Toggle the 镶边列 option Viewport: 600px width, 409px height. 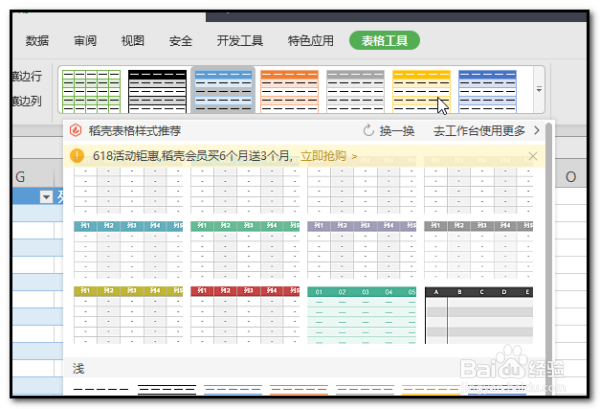[x=26, y=101]
